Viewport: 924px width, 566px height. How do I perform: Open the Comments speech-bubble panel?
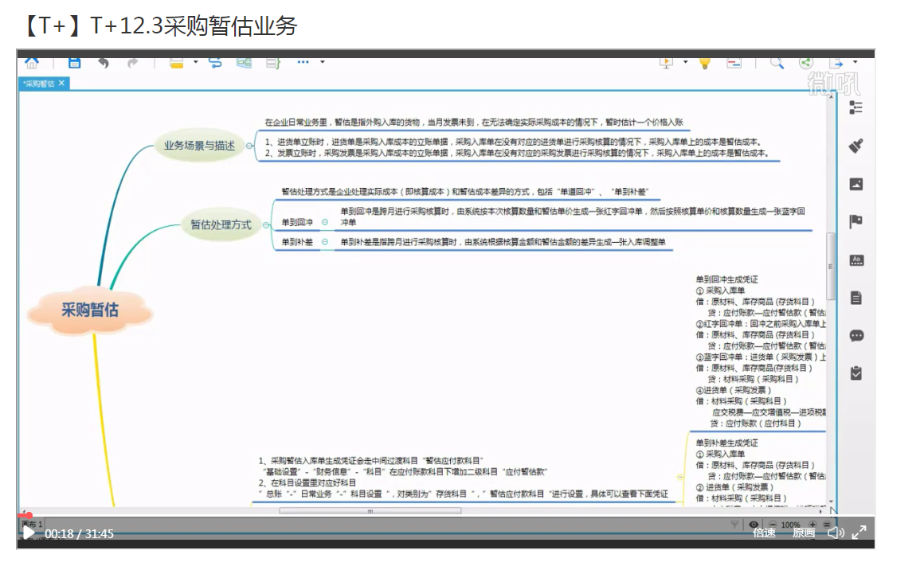pyautogui.click(x=856, y=336)
